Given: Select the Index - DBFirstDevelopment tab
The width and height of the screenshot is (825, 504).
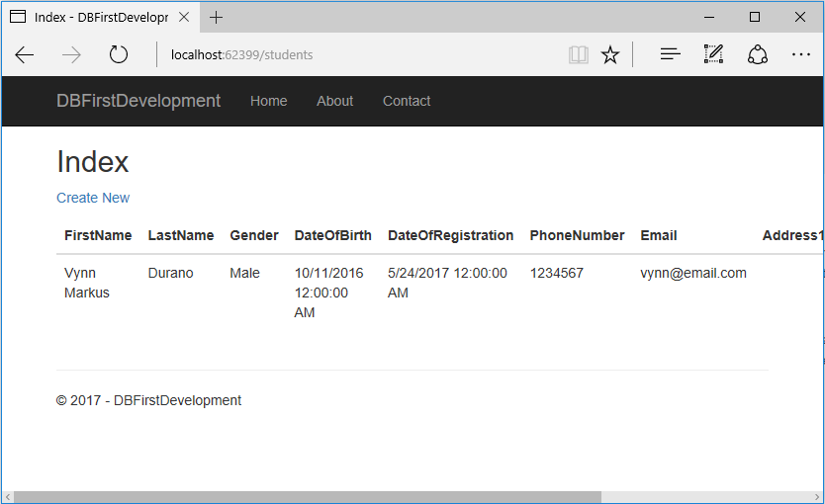Looking at the screenshot, I should [100, 18].
